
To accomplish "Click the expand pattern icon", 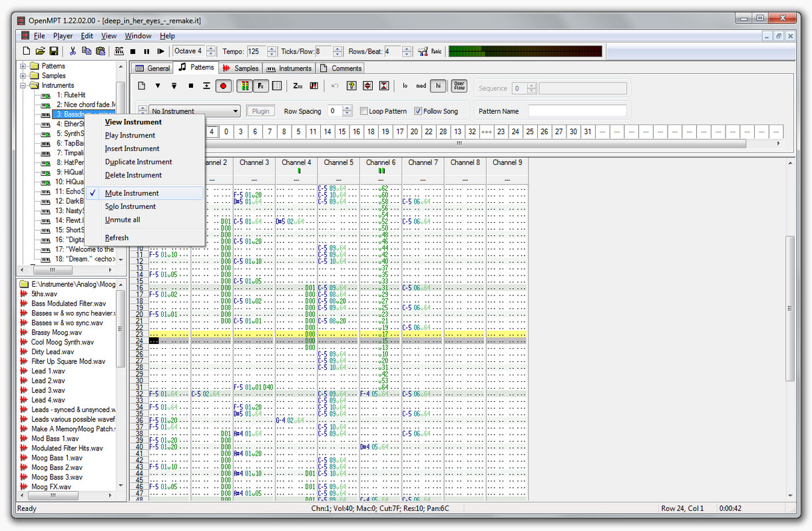I will pyautogui.click(x=367, y=86).
